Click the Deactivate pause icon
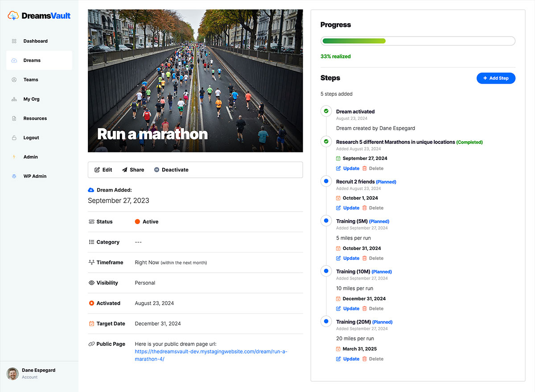 coord(156,170)
